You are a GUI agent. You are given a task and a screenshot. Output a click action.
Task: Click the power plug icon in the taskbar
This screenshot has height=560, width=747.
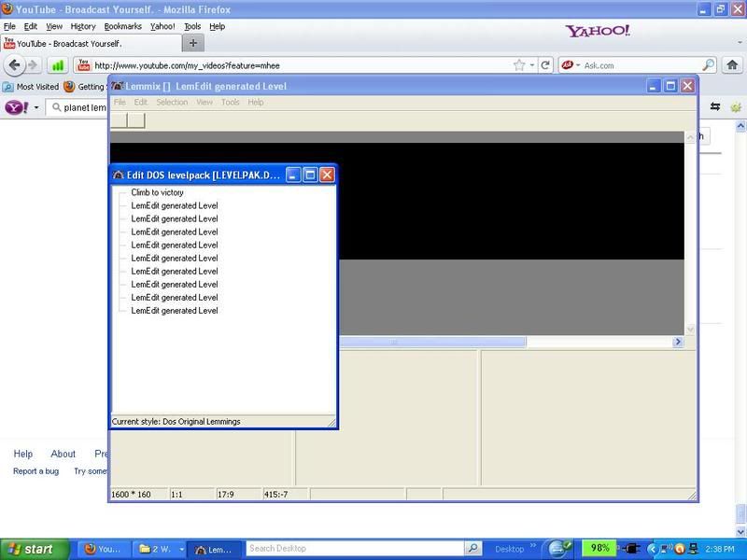click(630, 549)
